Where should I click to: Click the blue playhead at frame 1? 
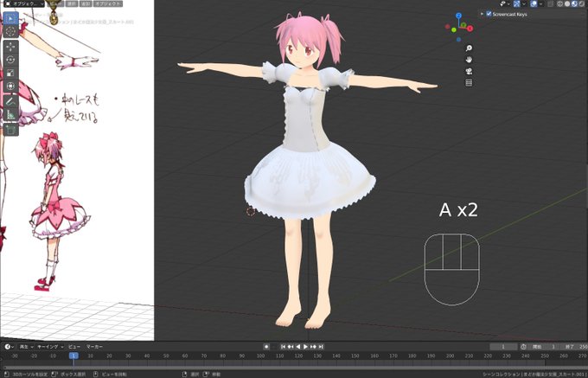click(x=73, y=356)
